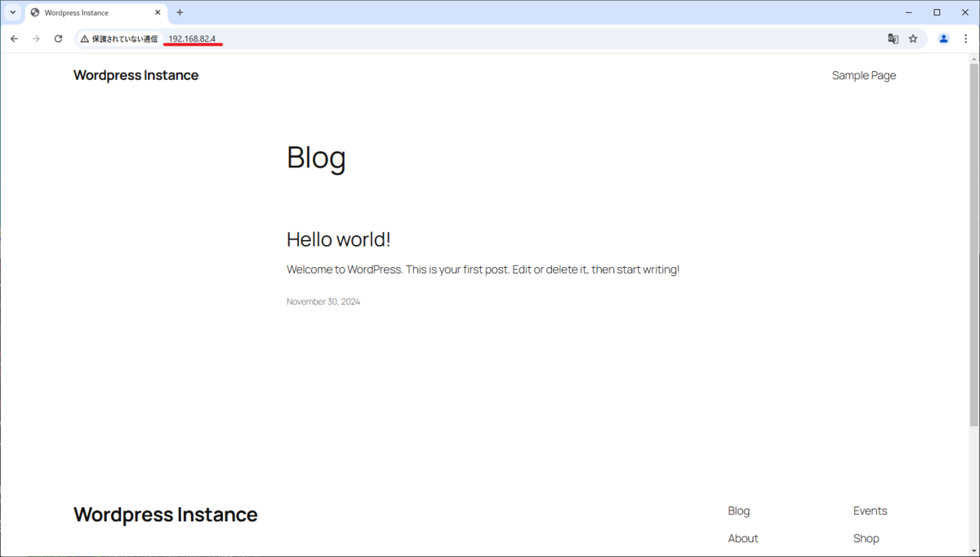Image resolution: width=980 pixels, height=557 pixels.
Task: Open the translate page icon
Action: click(893, 38)
